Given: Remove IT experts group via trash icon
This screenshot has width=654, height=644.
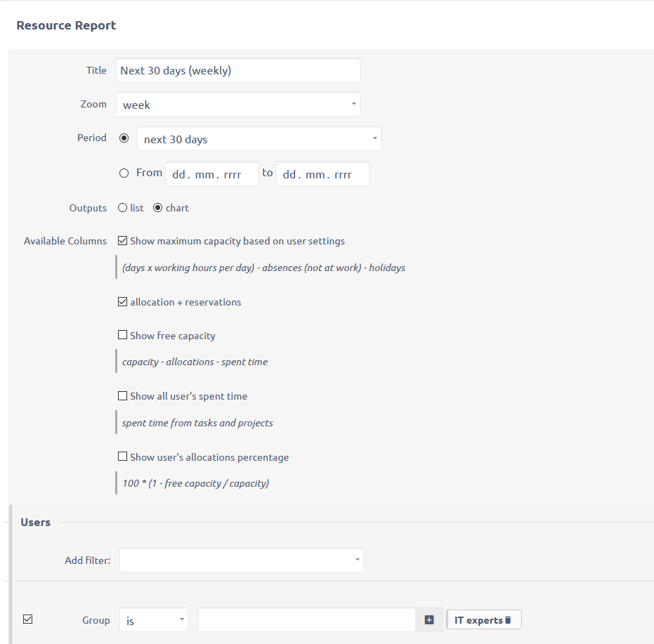Looking at the screenshot, I should click(x=508, y=620).
